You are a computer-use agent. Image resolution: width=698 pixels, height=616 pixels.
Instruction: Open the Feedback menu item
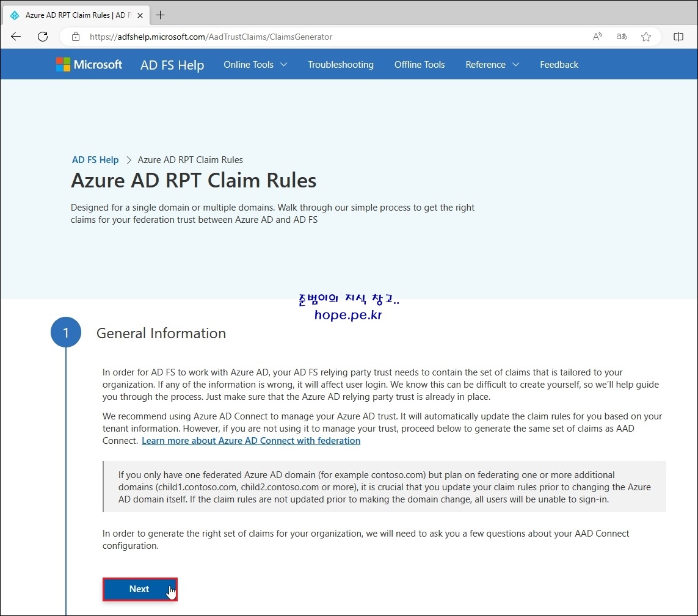(x=559, y=65)
